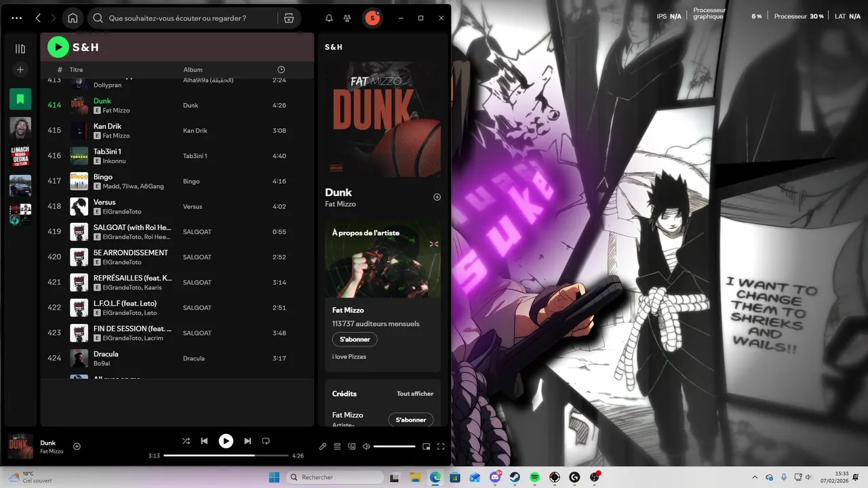Toggle shuffle mode
Image resolution: width=868 pixels, height=488 pixels.
pyautogui.click(x=186, y=441)
